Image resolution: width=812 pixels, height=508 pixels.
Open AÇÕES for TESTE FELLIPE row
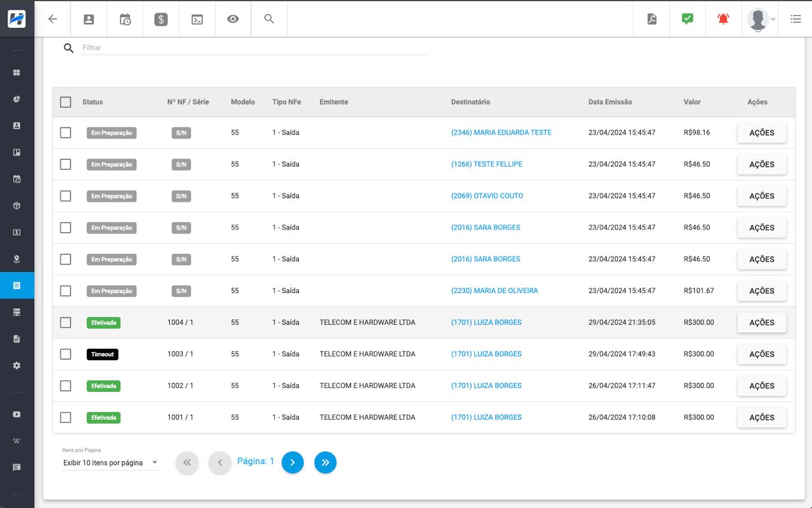click(762, 164)
